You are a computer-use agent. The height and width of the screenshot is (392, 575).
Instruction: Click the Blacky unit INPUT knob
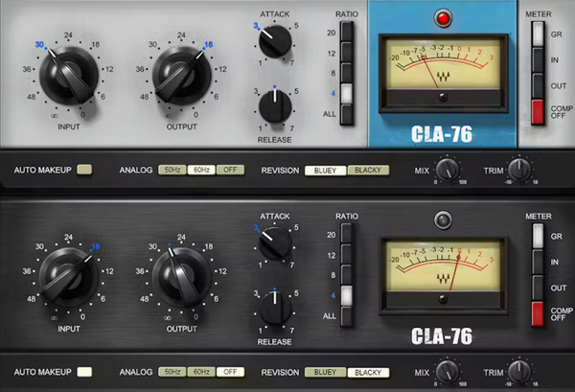(x=69, y=278)
